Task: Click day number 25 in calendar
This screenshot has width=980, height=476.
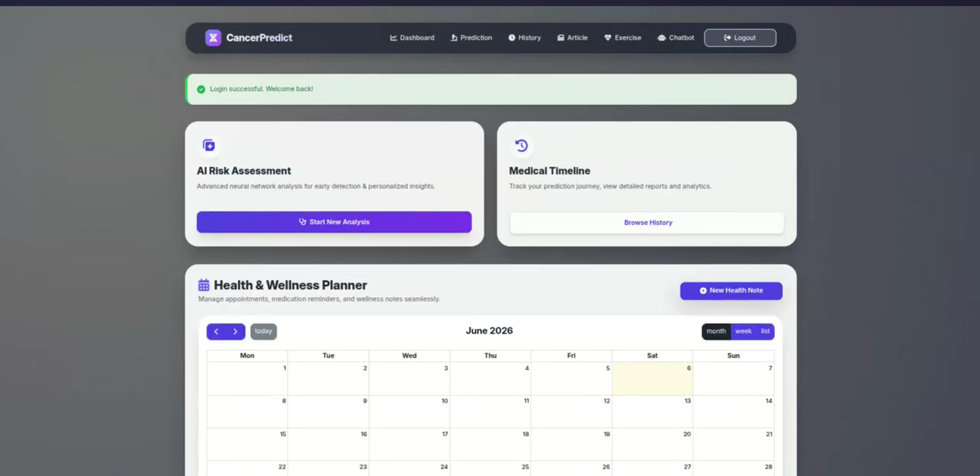Action: click(x=525, y=467)
